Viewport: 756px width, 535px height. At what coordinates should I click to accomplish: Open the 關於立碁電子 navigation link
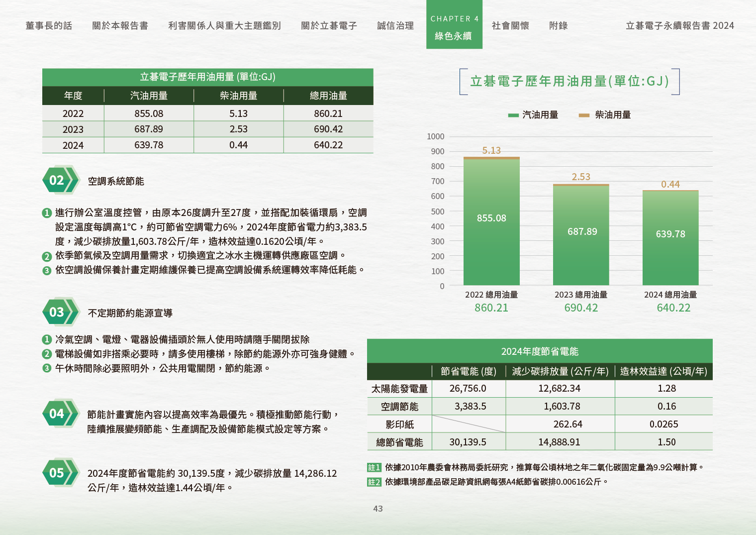coord(329,26)
